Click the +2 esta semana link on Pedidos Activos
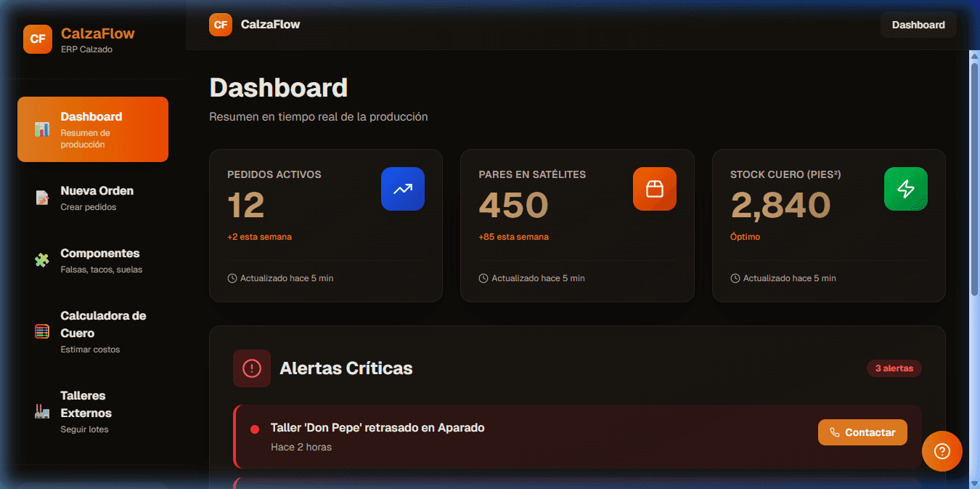Image resolution: width=980 pixels, height=489 pixels. click(260, 236)
